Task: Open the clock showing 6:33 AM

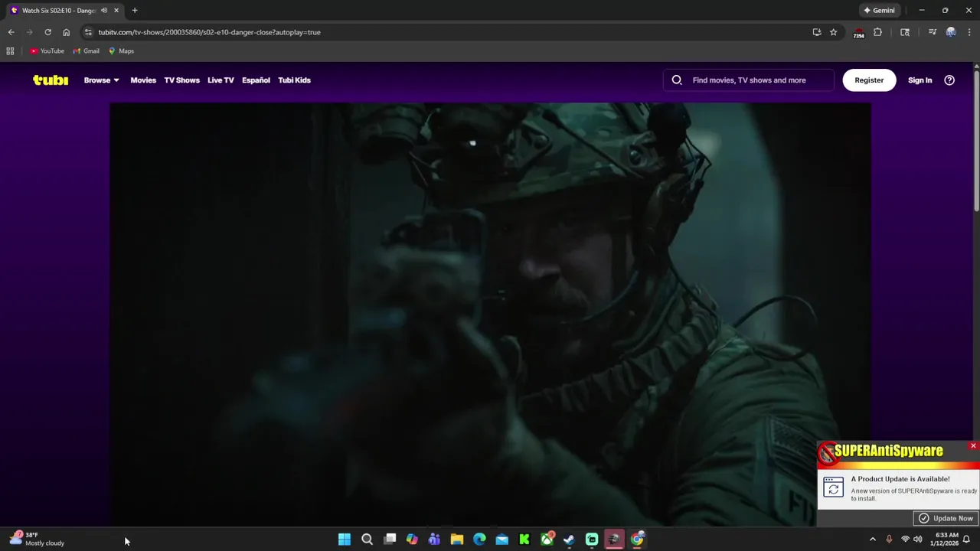Action: (x=946, y=540)
